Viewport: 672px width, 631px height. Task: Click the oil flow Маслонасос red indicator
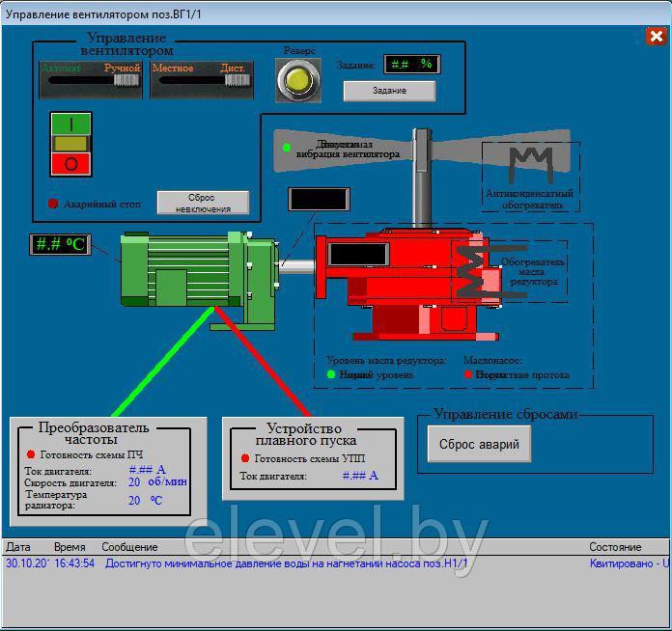468,374
